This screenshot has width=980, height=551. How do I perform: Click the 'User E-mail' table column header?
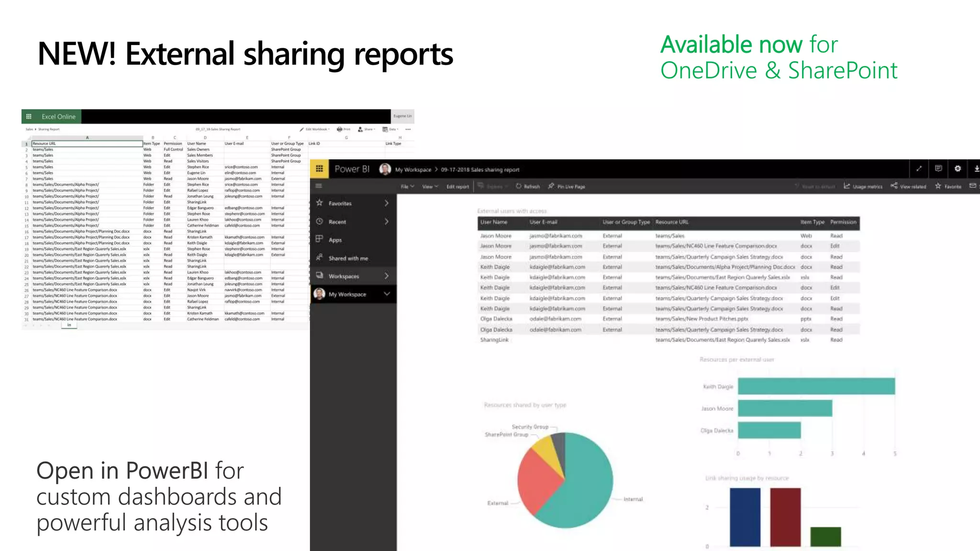click(x=543, y=222)
